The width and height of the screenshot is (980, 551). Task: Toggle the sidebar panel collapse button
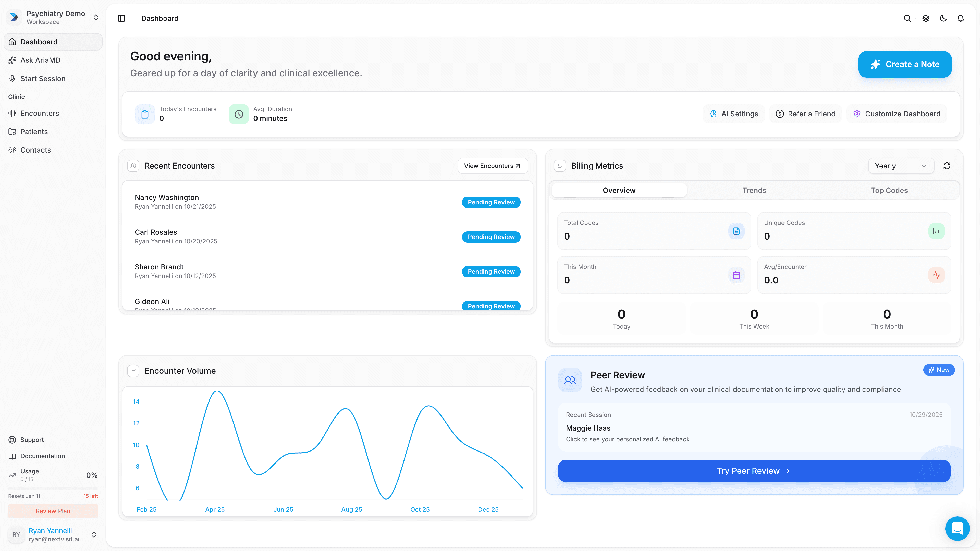pyautogui.click(x=121, y=18)
